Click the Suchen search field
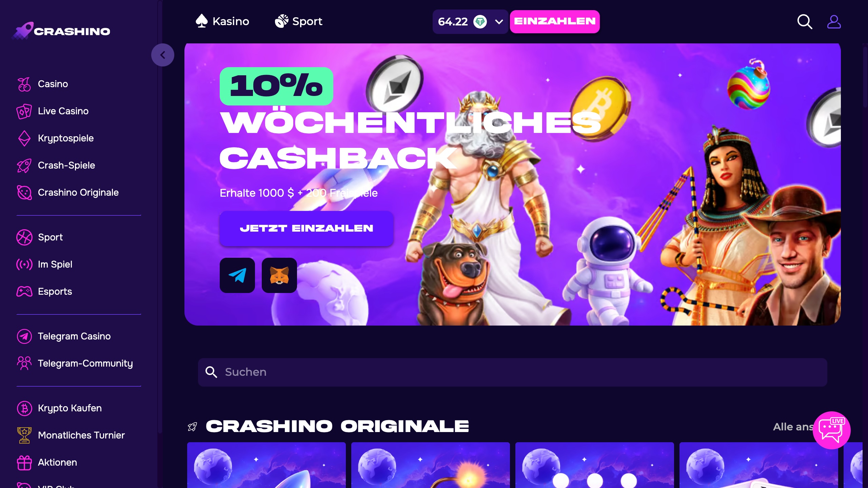The image size is (868, 488). coord(512,372)
